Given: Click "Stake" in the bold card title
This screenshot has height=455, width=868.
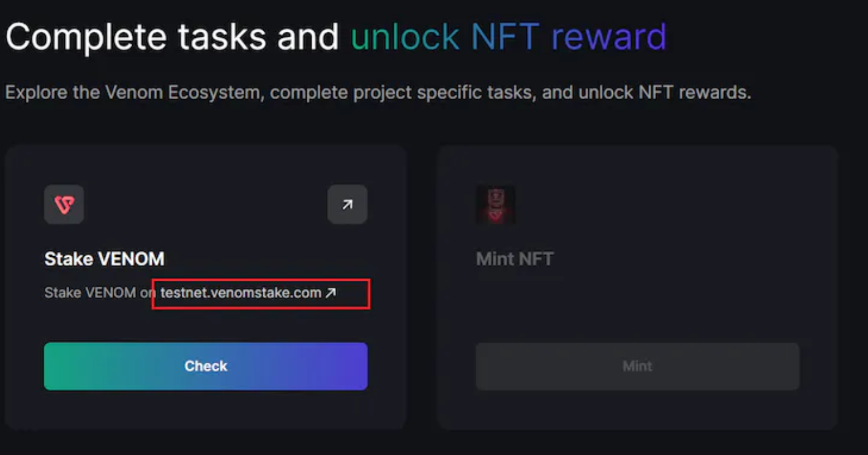Looking at the screenshot, I should [64, 259].
